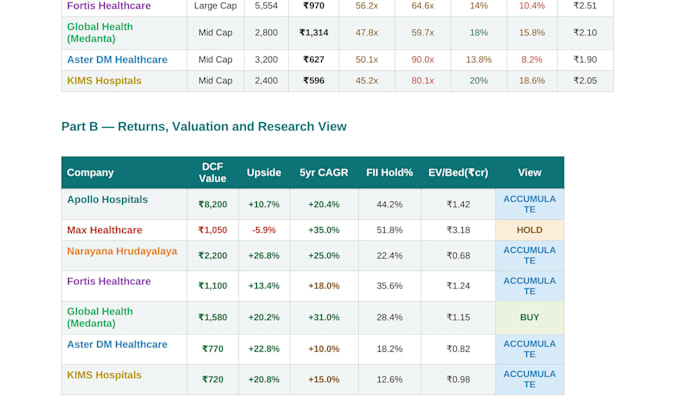The width and height of the screenshot is (680, 409).
Task: Click Global Health DCF value ₹1,580
Action: tap(212, 317)
